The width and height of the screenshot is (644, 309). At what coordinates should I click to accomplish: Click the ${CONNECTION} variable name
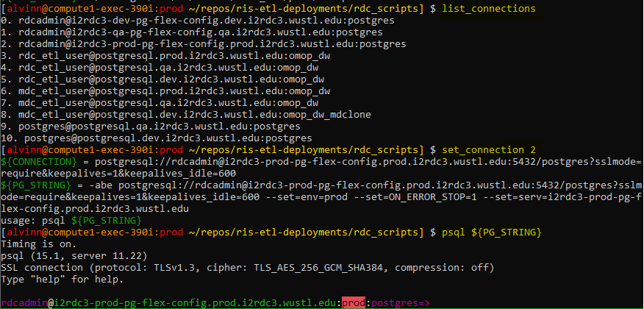point(39,162)
